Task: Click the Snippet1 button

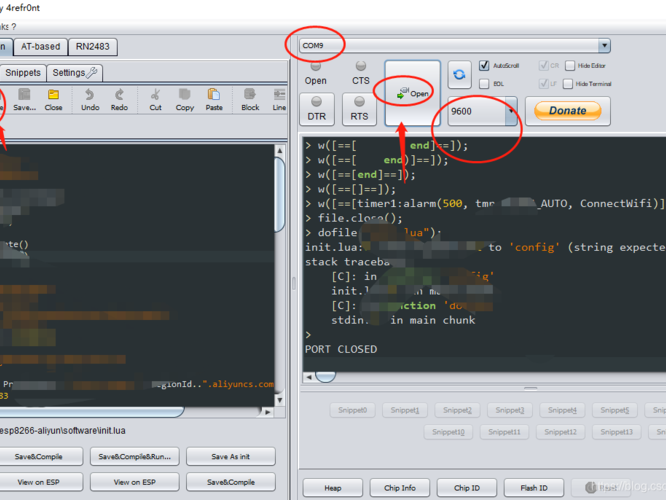Action: tap(405, 410)
